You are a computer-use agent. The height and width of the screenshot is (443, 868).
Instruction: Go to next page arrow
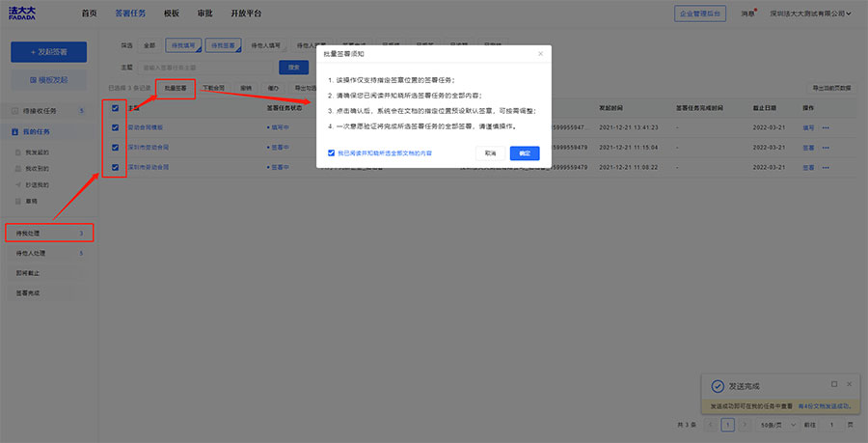point(745,426)
